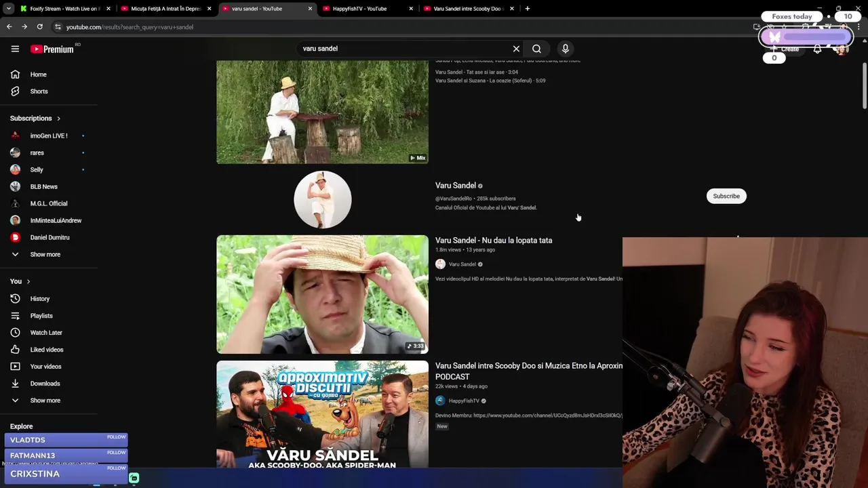
Task: Expand the You section chevron
Action: 28,281
